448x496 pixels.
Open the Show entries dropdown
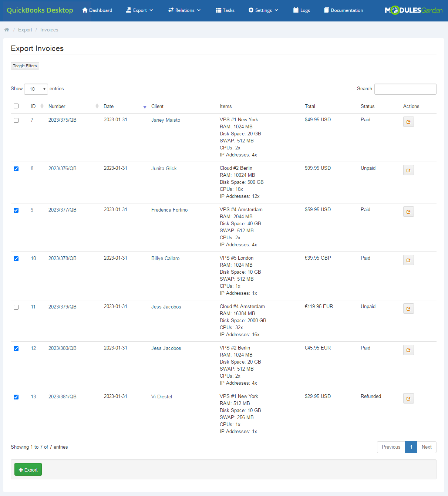[36, 89]
